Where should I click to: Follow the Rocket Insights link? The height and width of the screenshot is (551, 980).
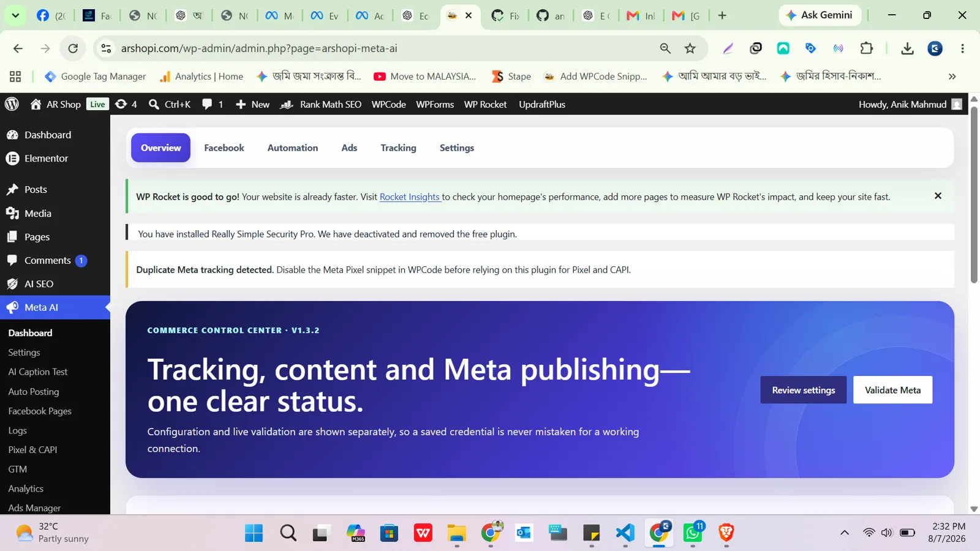(x=409, y=197)
